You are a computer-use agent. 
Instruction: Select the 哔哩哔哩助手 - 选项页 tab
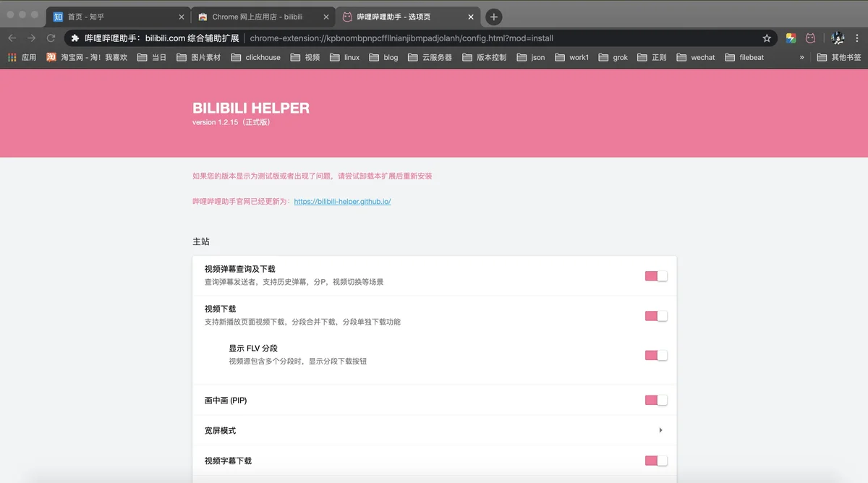pos(409,17)
